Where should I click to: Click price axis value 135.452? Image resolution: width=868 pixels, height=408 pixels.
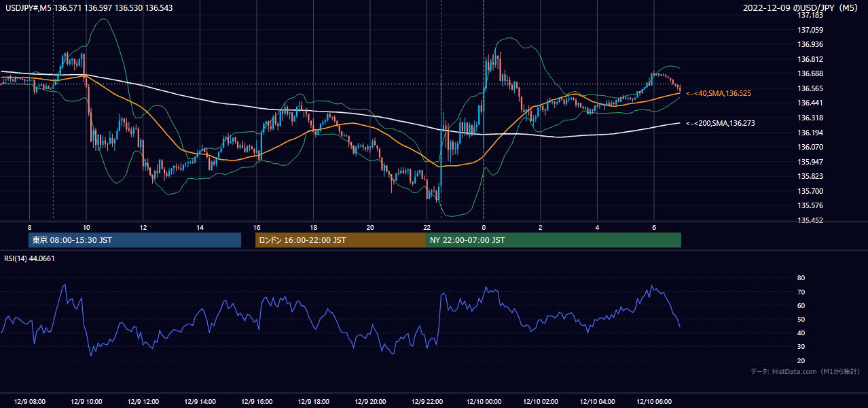point(810,220)
